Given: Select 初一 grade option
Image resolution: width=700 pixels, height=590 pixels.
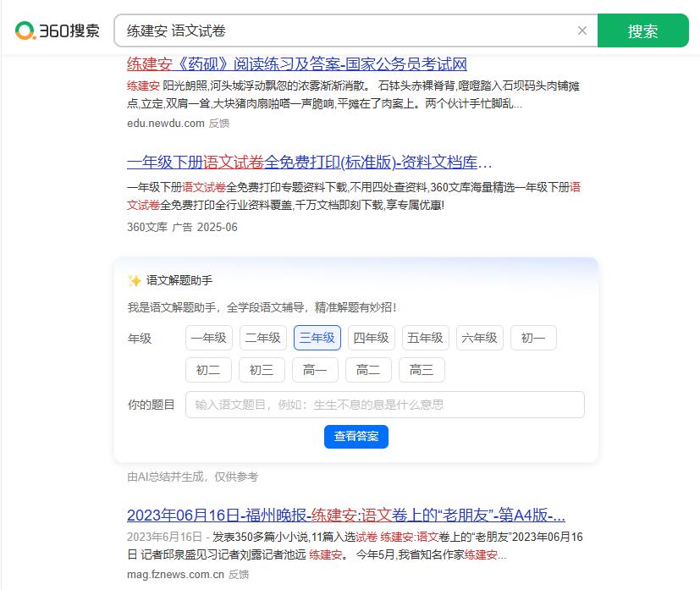Looking at the screenshot, I should (533, 338).
